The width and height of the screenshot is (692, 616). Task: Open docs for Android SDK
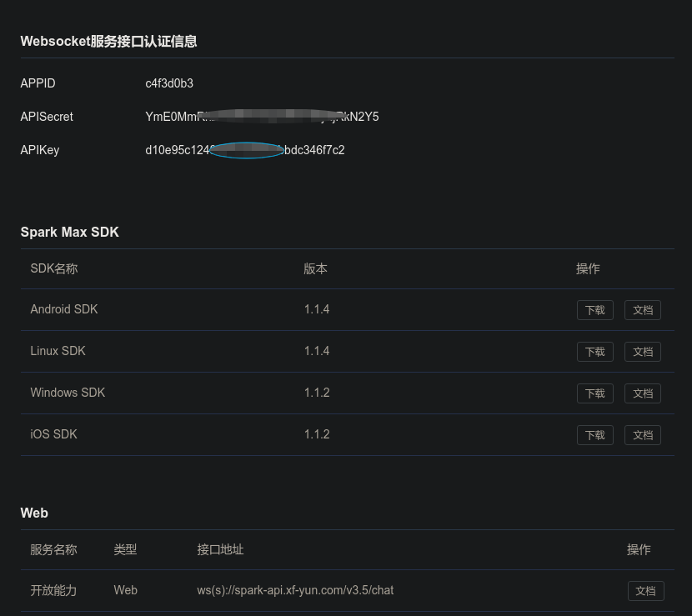click(643, 310)
